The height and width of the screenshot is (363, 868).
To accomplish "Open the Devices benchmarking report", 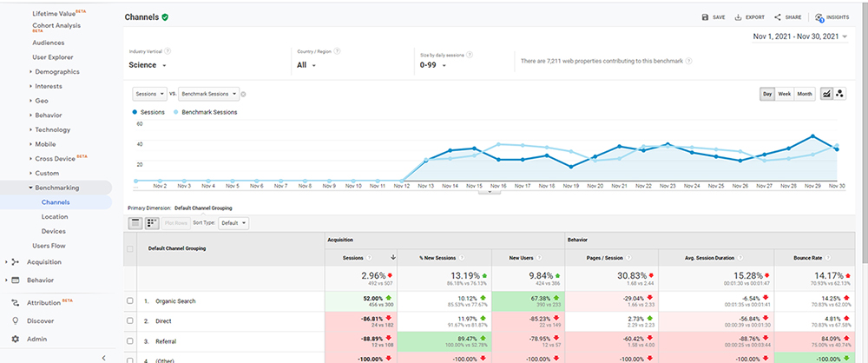I will [54, 231].
